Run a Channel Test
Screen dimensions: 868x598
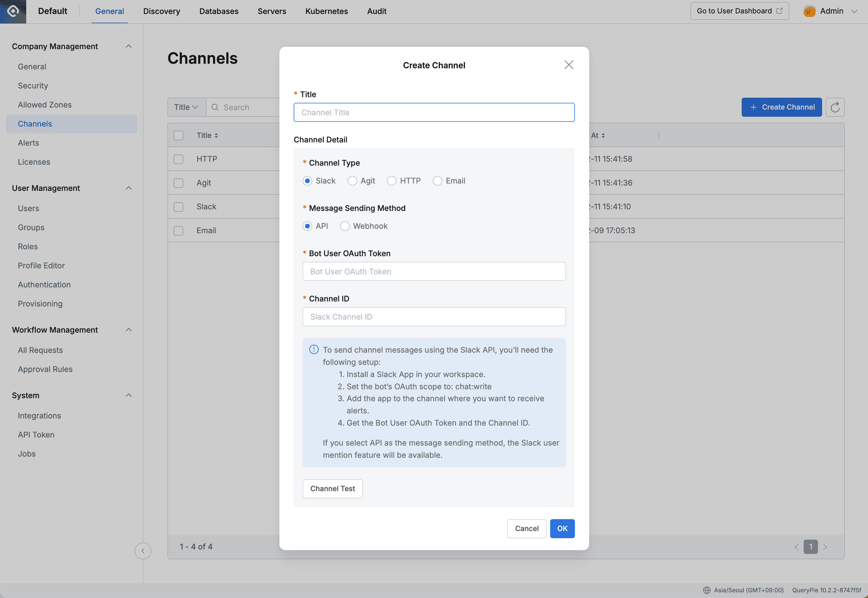[332, 488]
